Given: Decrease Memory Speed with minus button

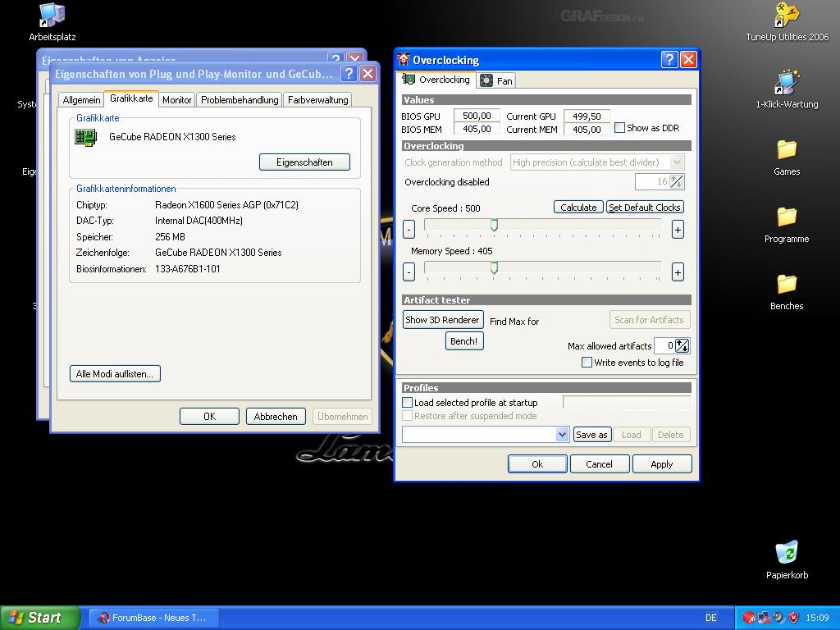Looking at the screenshot, I should [x=409, y=272].
